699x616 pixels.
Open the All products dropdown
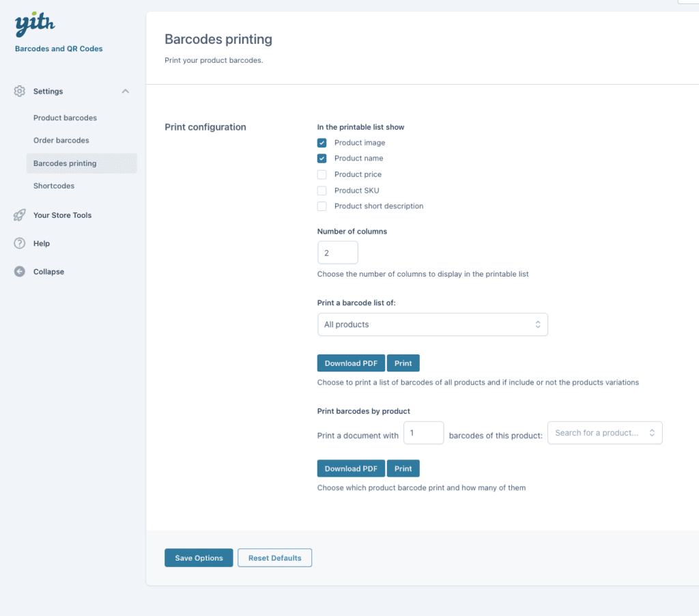pyautogui.click(x=432, y=324)
